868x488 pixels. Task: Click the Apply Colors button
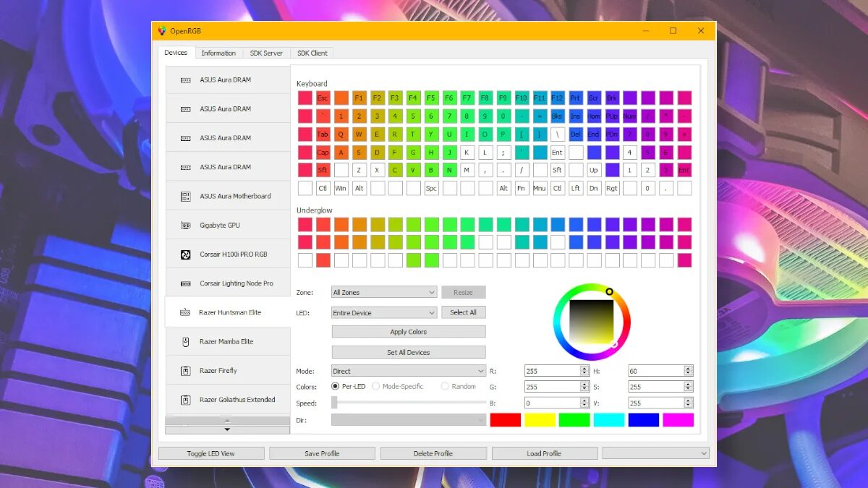(x=409, y=332)
